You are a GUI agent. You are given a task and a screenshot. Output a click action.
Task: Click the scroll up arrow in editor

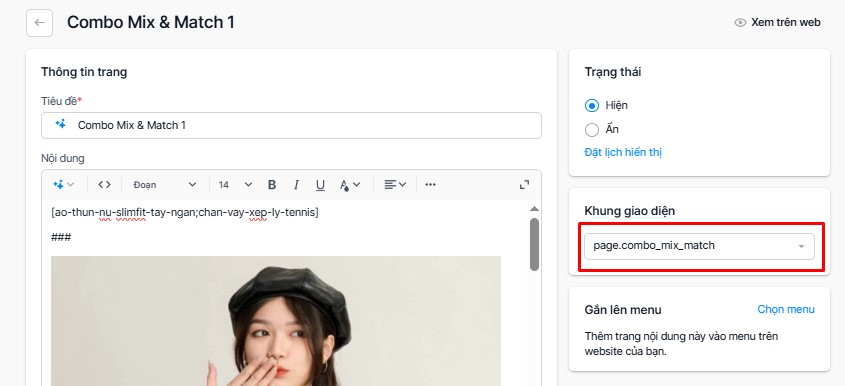click(x=534, y=209)
